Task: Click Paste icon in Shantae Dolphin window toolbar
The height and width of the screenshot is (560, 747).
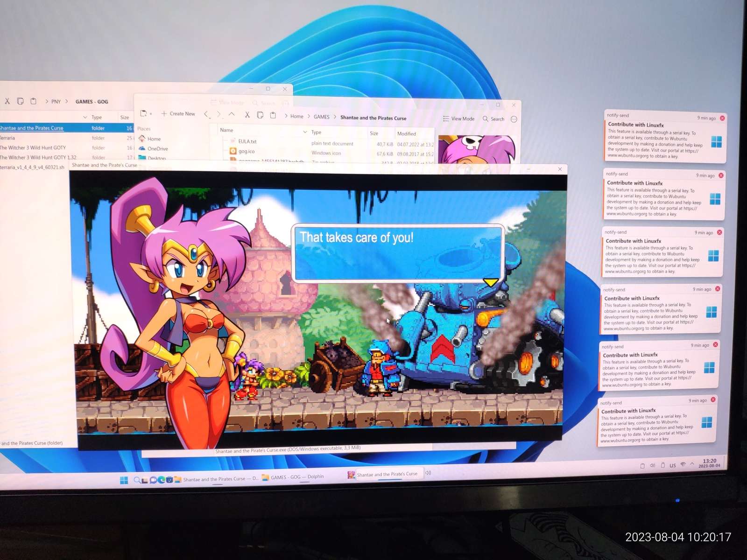Action: (x=273, y=115)
